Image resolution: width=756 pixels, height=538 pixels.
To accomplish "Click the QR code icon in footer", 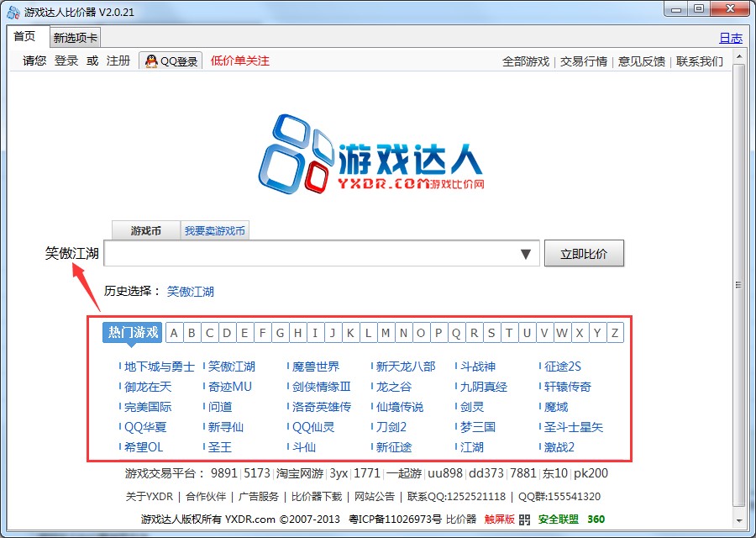I will click(x=524, y=520).
